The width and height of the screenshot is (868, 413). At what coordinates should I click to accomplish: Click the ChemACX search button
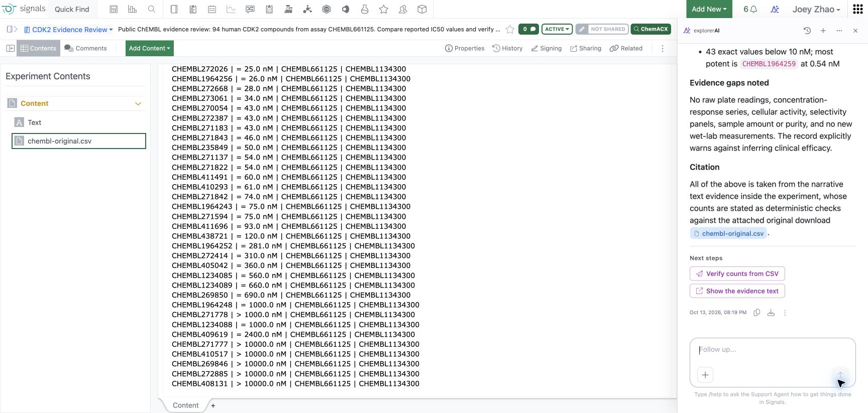(650, 29)
